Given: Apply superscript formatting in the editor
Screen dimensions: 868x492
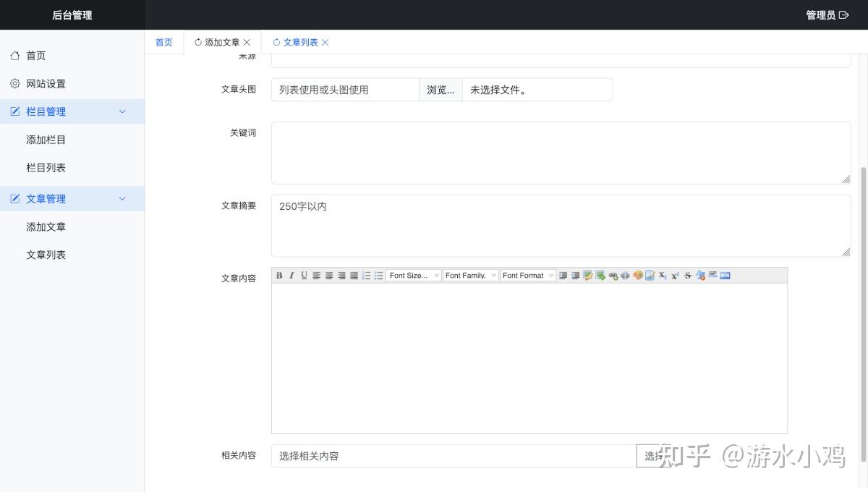Looking at the screenshot, I should pos(675,275).
